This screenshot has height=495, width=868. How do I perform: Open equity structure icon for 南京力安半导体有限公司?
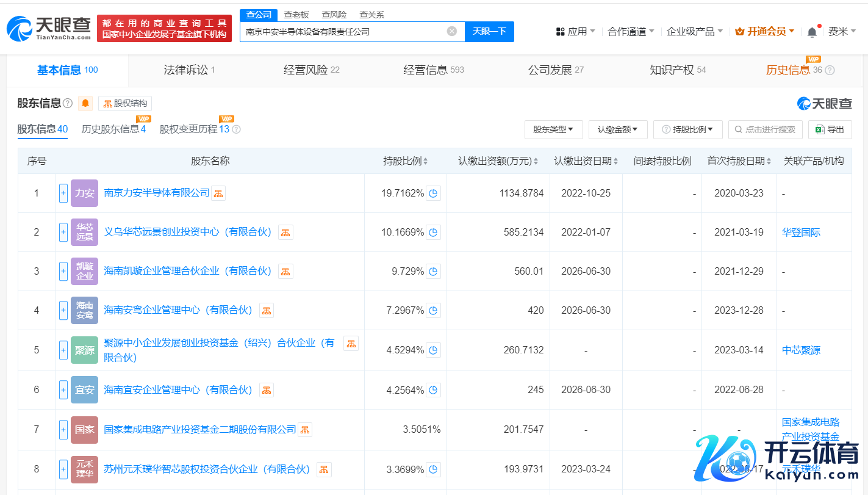pos(218,193)
